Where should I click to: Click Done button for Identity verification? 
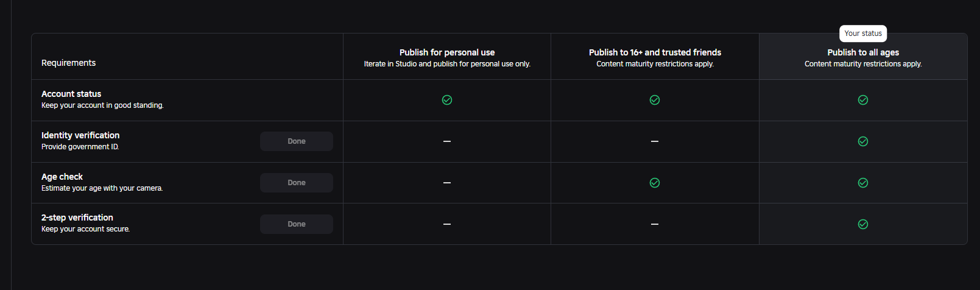pos(297,141)
